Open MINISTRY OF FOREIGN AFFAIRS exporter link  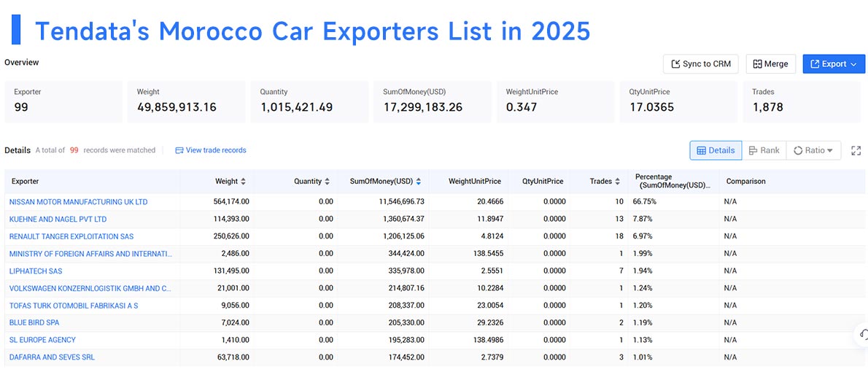90,254
